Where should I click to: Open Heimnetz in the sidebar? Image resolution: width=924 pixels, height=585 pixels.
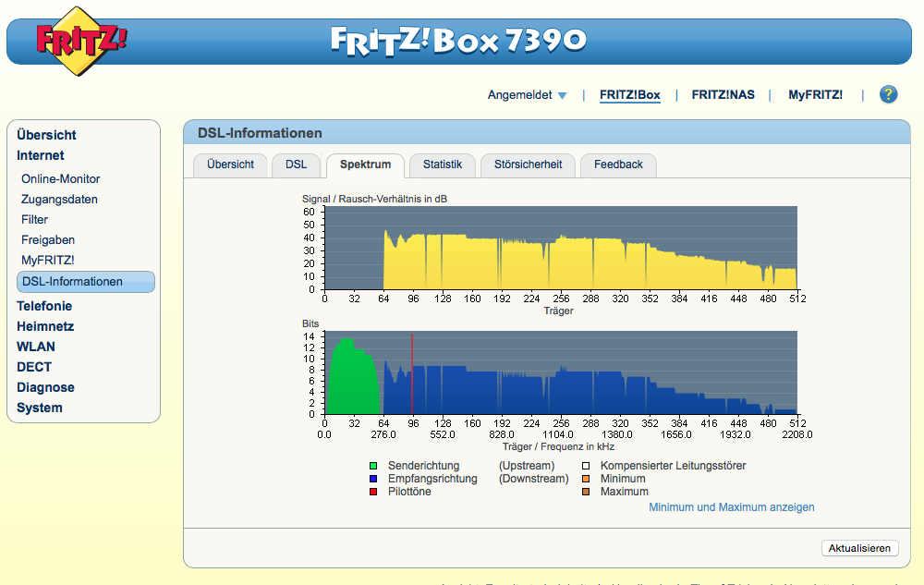[x=45, y=326]
